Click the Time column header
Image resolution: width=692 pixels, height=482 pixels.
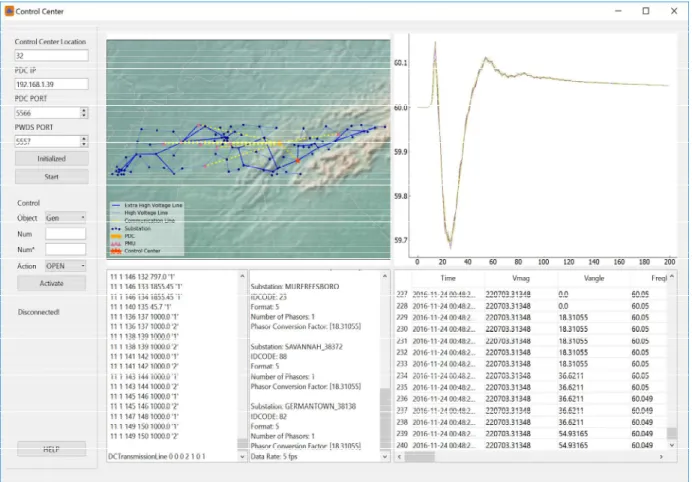pyautogui.click(x=448, y=278)
